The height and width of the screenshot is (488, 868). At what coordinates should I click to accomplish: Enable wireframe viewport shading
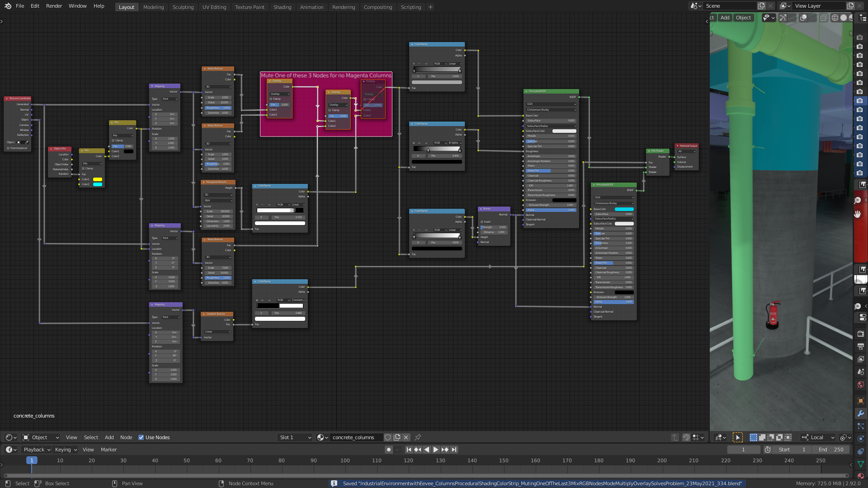[x=835, y=18]
